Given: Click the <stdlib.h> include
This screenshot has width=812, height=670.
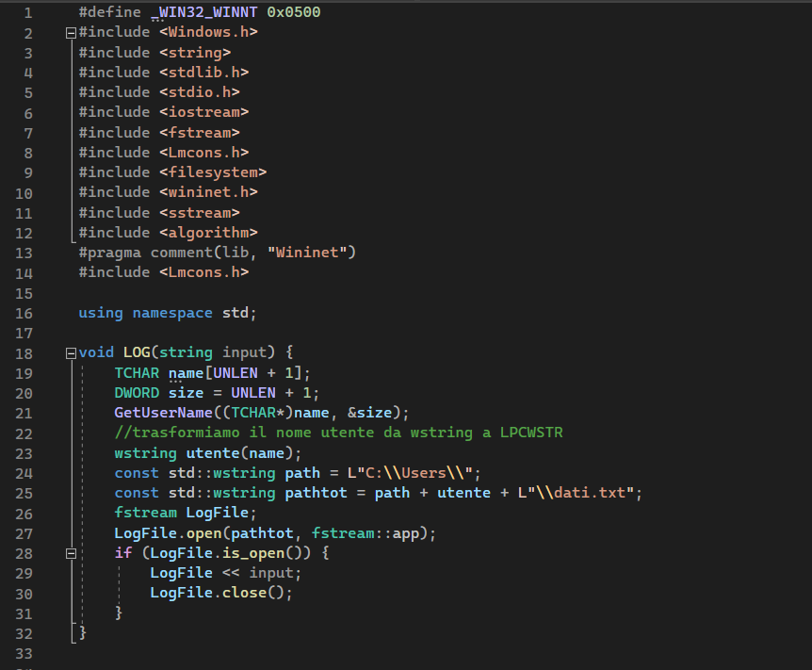Looking at the screenshot, I should tap(204, 73).
